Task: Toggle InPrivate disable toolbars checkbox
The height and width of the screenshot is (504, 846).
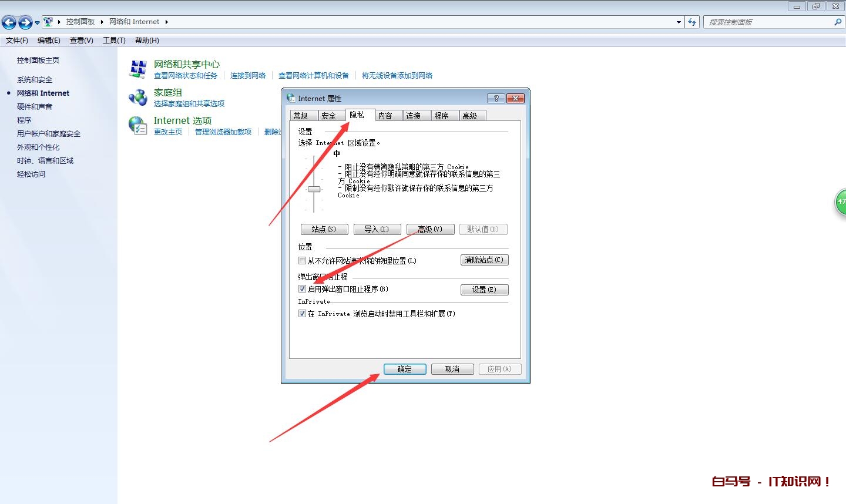Action: click(x=302, y=314)
